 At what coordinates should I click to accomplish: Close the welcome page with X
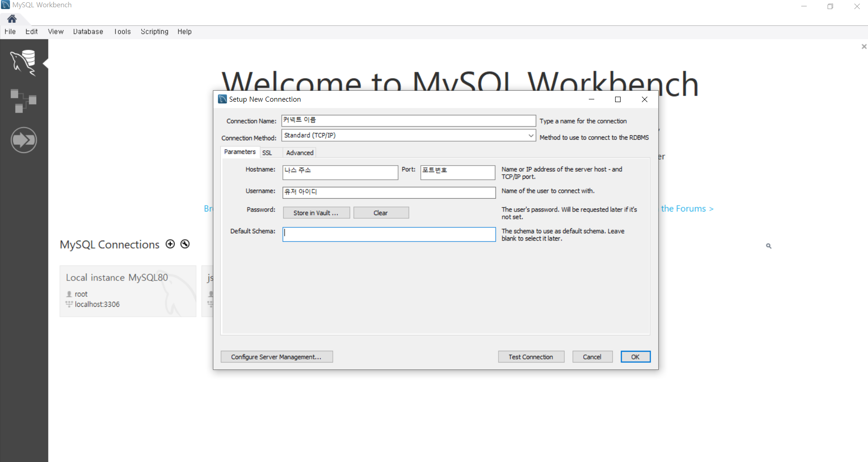click(864, 46)
